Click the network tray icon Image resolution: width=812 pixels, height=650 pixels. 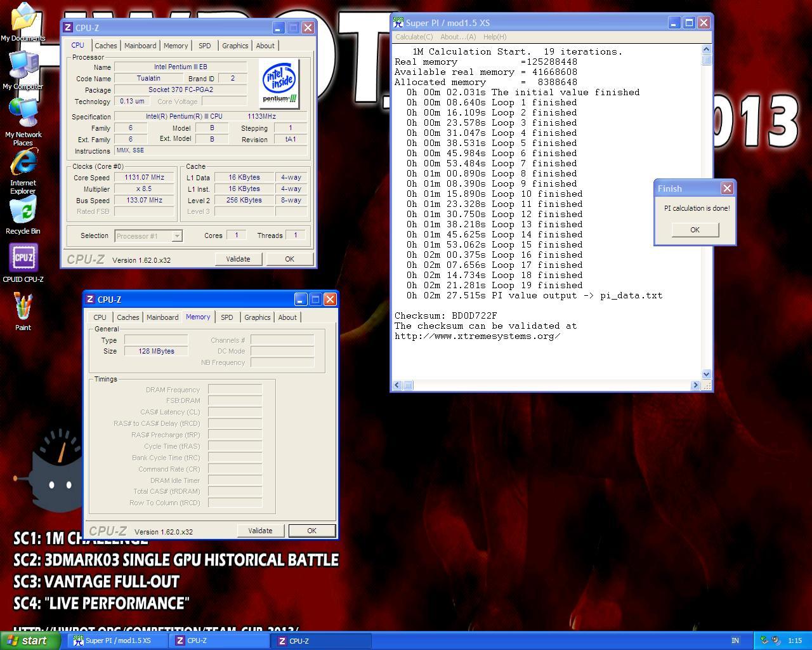pos(764,640)
